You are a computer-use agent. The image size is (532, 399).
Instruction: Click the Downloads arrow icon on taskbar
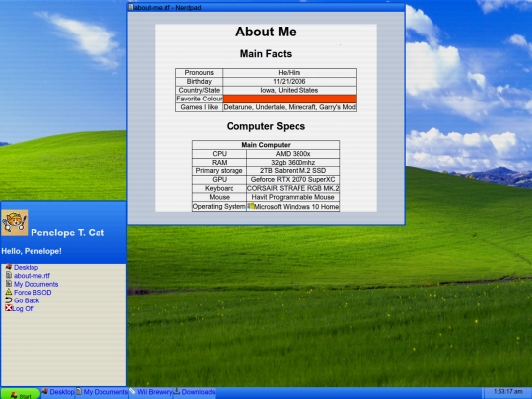(x=177, y=391)
